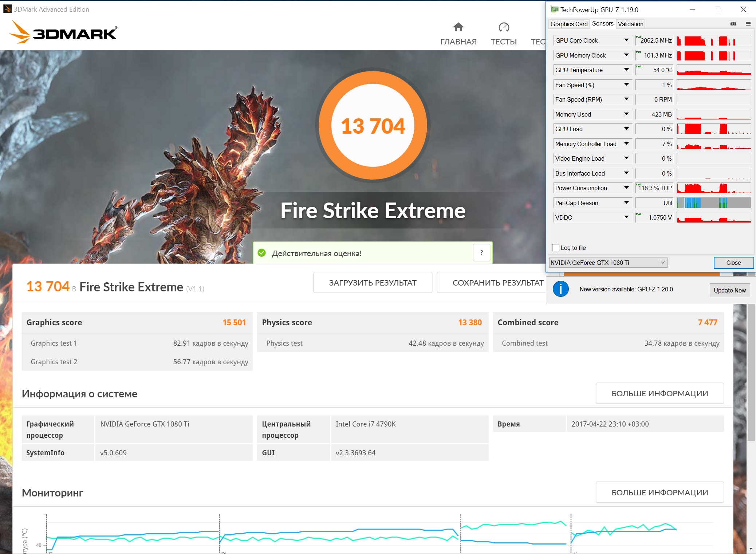Click the GPU-Z screenshot camera icon
Image resolution: width=756 pixels, height=554 pixels.
tap(733, 24)
